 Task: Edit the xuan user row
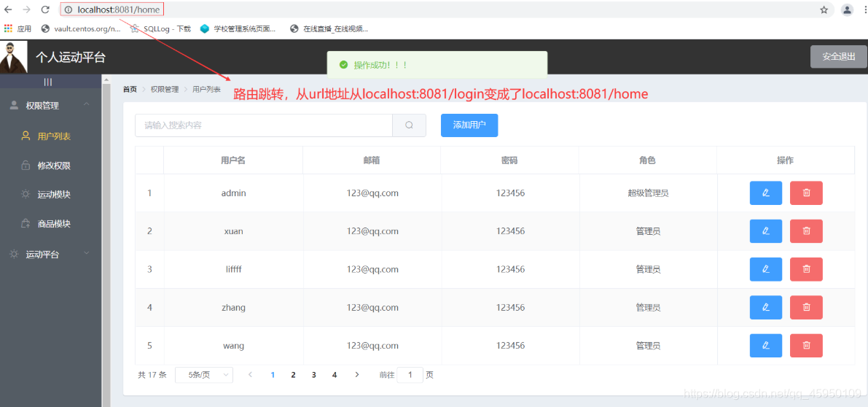point(765,231)
